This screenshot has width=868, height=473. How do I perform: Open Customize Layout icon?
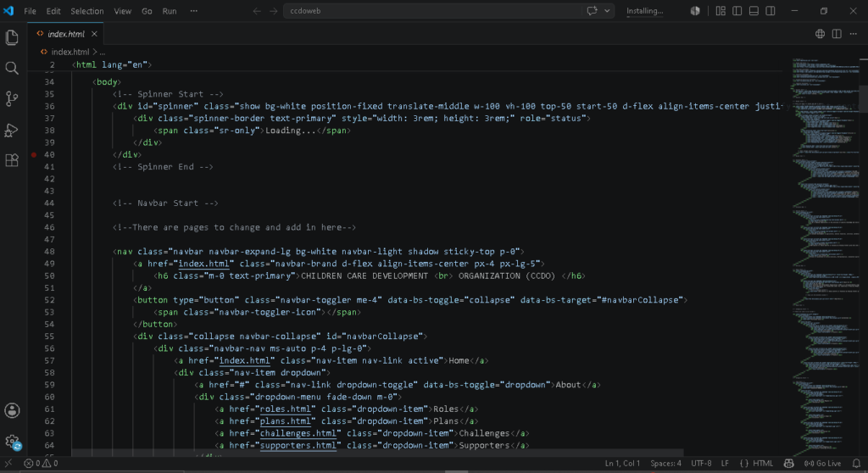click(x=721, y=10)
